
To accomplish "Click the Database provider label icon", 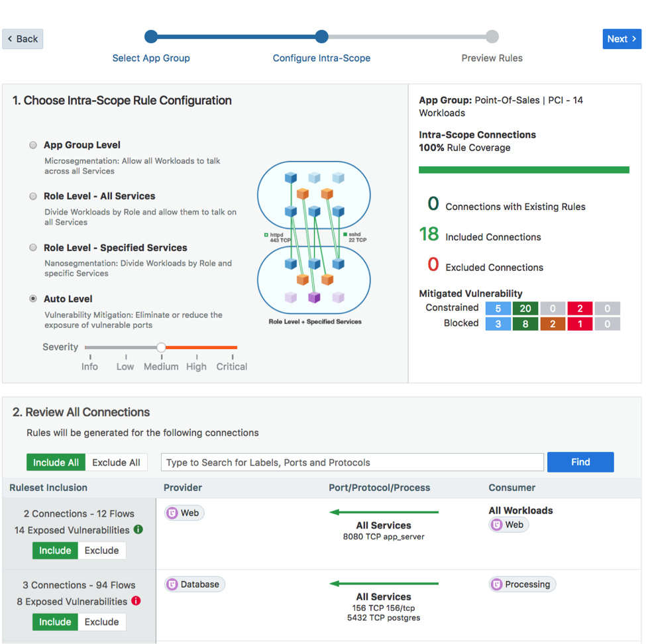I will tap(172, 584).
